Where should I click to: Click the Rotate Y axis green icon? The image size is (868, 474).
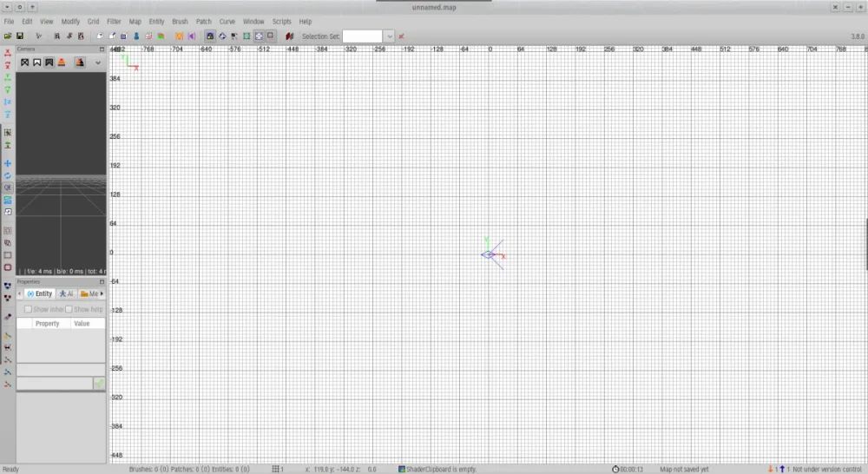pos(8,89)
